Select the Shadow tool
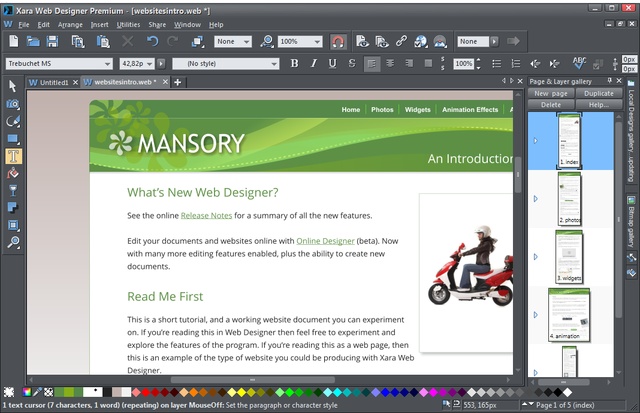The width and height of the screenshot is (640, 413). (13, 208)
